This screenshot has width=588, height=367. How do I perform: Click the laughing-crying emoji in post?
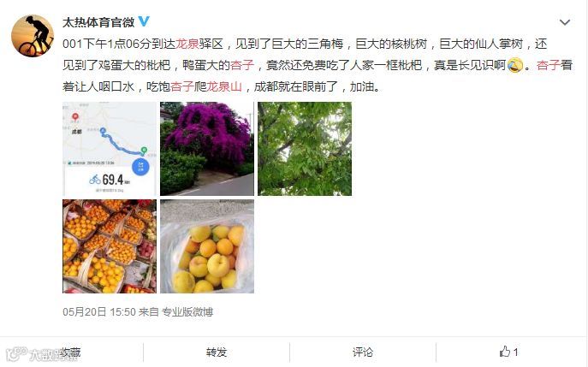pyautogui.click(x=515, y=65)
